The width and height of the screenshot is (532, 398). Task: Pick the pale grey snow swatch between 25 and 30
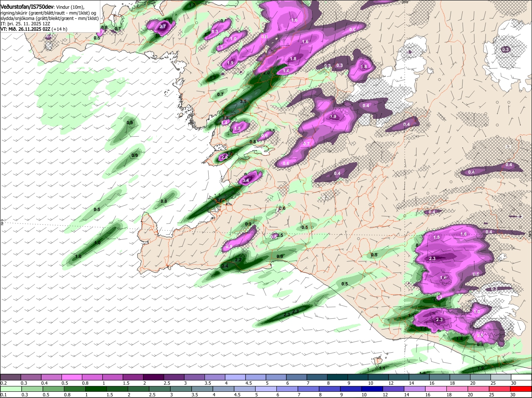[x=501, y=377]
